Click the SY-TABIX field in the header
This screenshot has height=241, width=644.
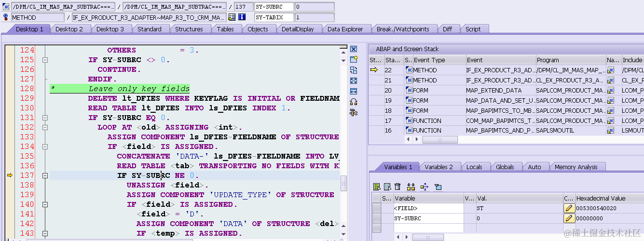pyautogui.click(x=274, y=17)
